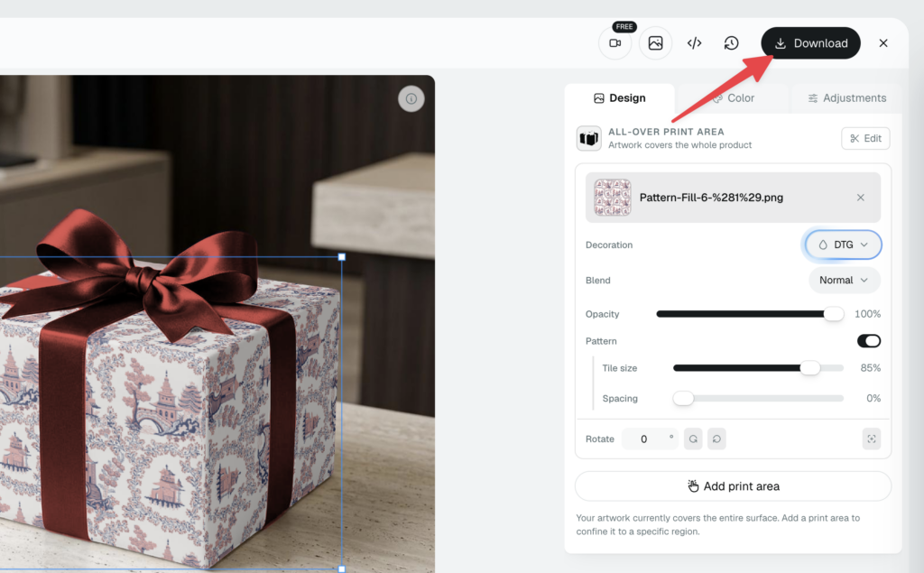Click the Add print area button

click(733, 486)
